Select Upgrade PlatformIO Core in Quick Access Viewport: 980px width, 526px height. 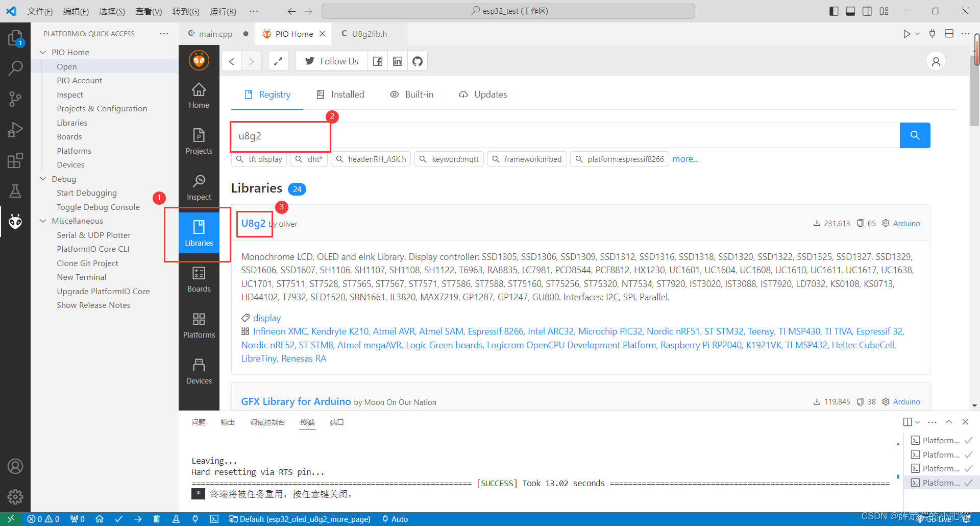(x=103, y=291)
